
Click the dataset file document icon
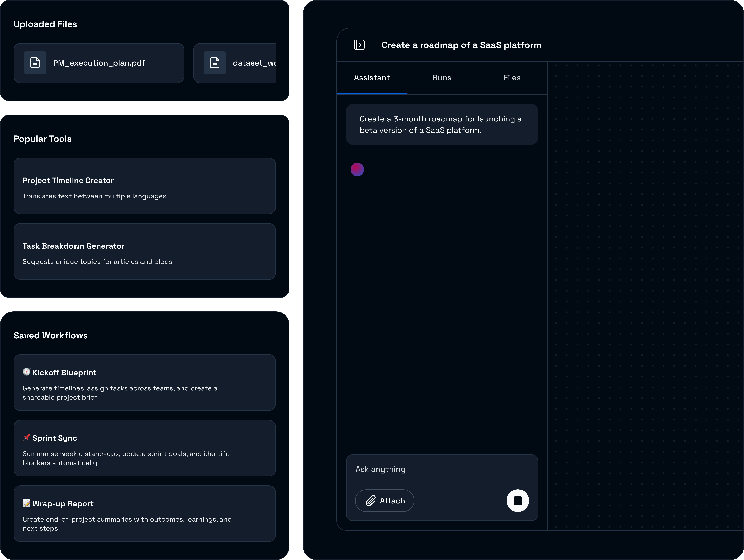pyautogui.click(x=215, y=63)
